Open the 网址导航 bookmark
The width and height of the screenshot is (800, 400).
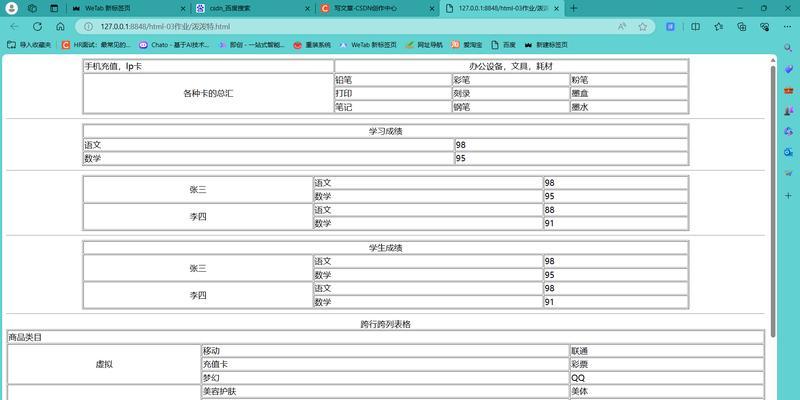click(424, 45)
